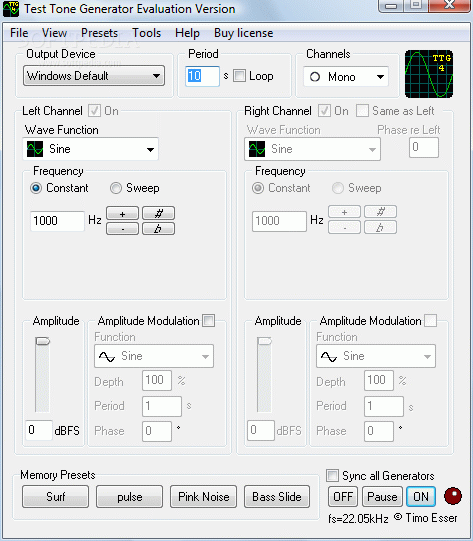The height and width of the screenshot is (541, 473).
Task: Click the right channel plus frequency button
Action: pos(344,212)
